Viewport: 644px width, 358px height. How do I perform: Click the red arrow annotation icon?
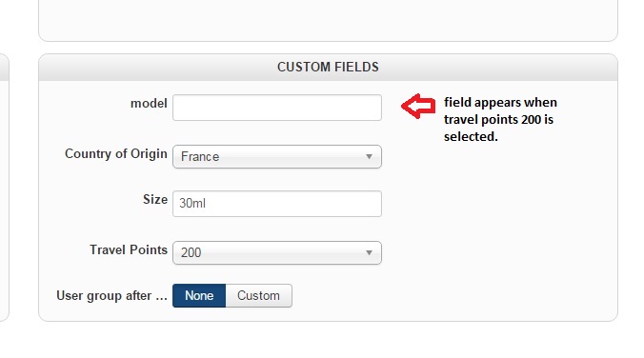(418, 106)
